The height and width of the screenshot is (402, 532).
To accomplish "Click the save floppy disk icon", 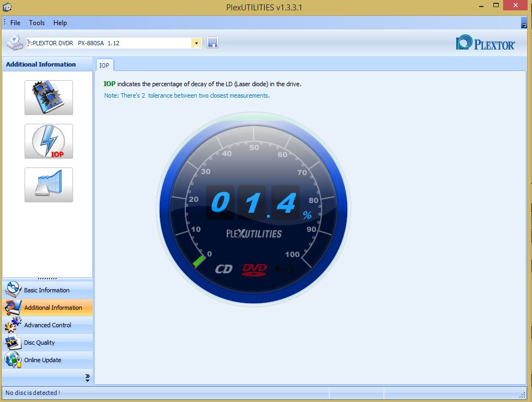I will (x=213, y=43).
